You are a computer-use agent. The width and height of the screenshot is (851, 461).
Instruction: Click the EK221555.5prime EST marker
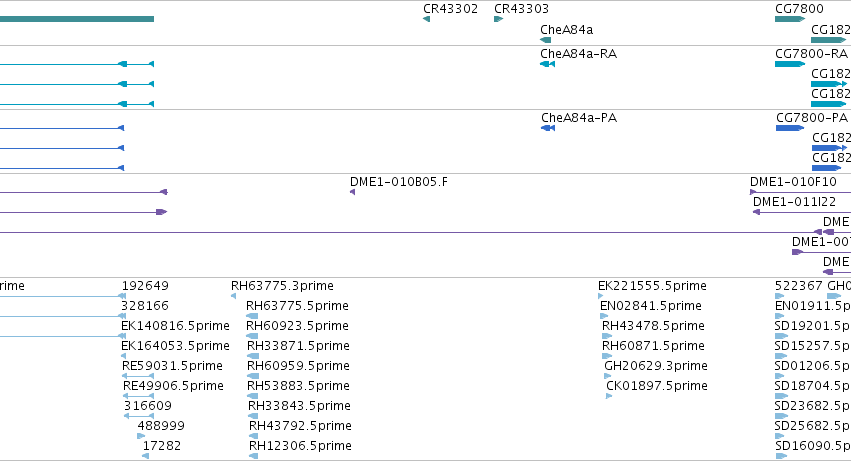coord(600,296)
